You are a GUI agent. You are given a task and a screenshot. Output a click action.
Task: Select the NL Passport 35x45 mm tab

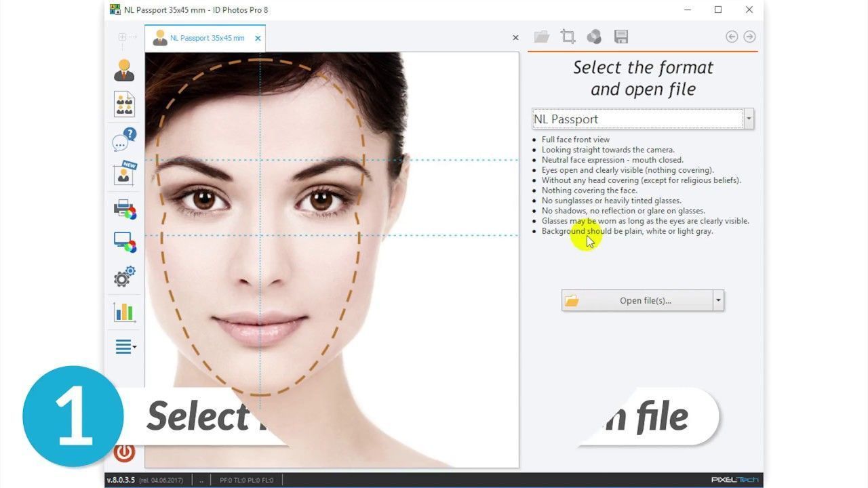pos(203,38)
